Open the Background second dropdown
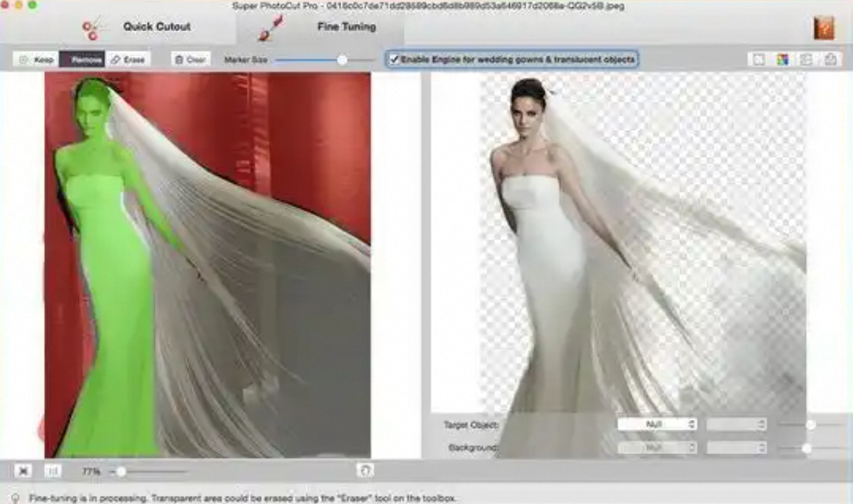The image size is (853, 504). (x=736, y=448)
